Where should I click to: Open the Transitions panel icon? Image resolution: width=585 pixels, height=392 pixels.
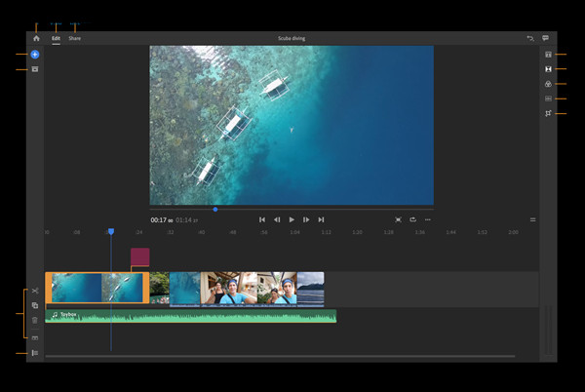(x=548, y=69)
